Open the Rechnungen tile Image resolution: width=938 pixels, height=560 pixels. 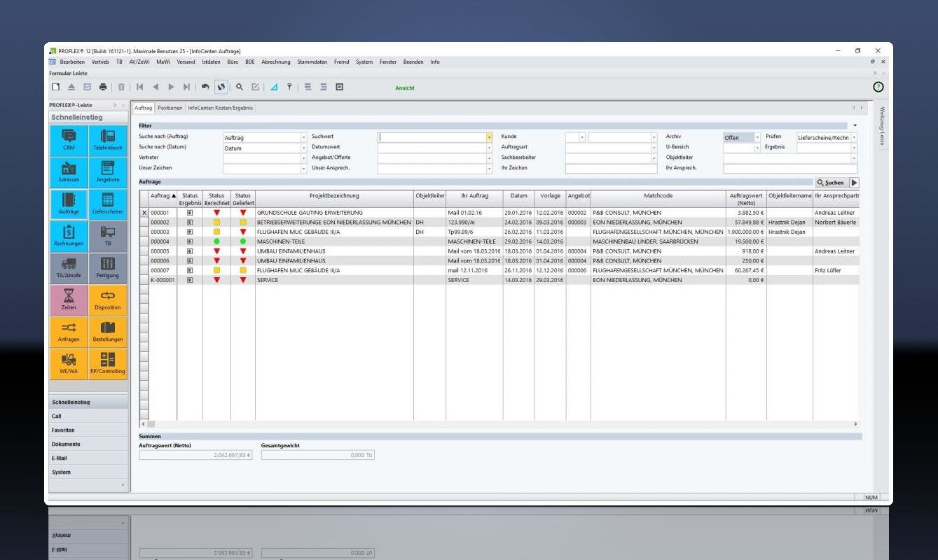pos(69,236)
